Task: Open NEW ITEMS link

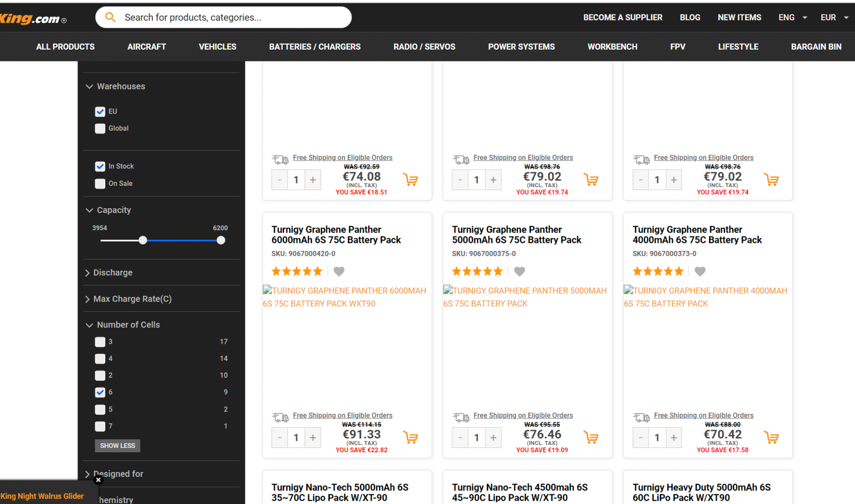Action: click(x=739, y=18)
